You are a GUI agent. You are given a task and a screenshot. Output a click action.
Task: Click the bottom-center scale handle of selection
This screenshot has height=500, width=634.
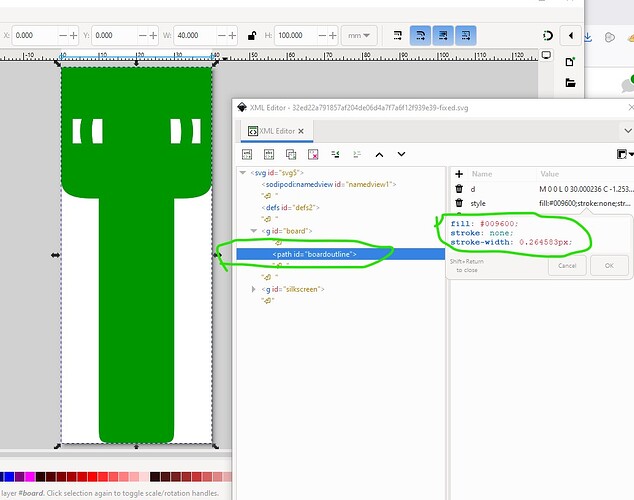pyautogui.click(x=136, y=446)
